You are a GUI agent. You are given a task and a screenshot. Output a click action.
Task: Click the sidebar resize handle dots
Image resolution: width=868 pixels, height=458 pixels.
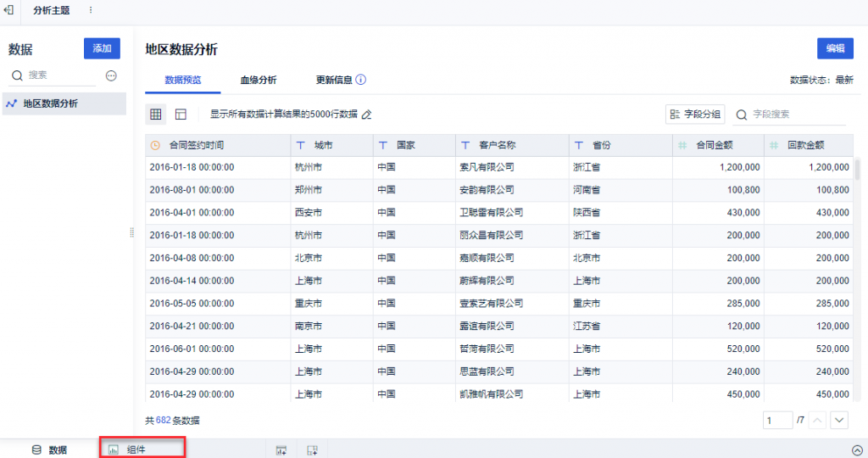click(131, 232)
